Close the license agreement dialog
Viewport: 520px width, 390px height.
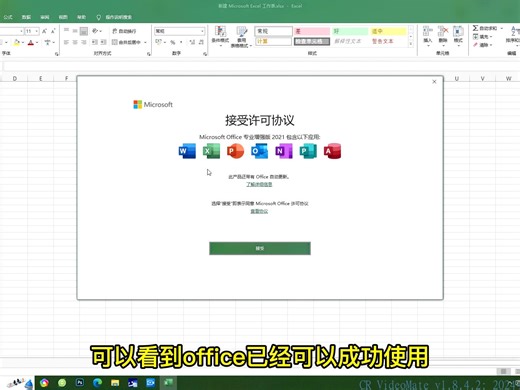434,82
